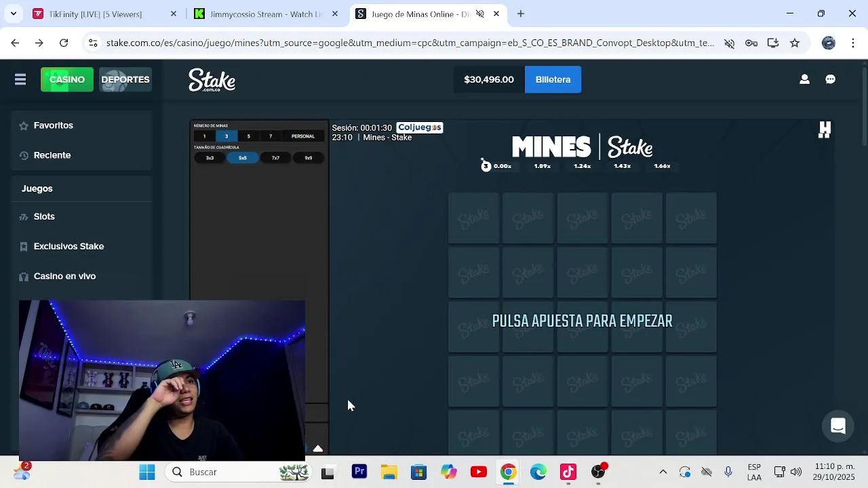Click the 1.24x multiplier
This screenshot has height=488, width=868.
(583, 166)
